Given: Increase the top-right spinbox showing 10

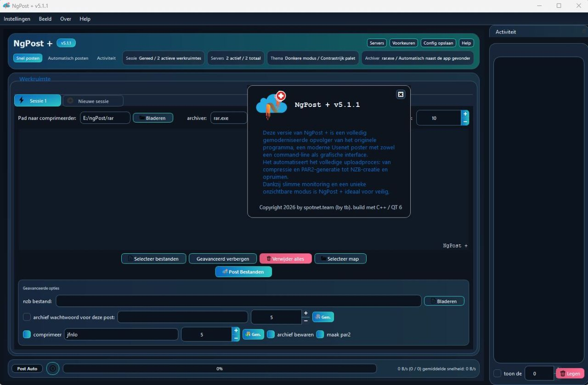Looking at the screenshot, I should pyautogui.click(x=465, y=114).
